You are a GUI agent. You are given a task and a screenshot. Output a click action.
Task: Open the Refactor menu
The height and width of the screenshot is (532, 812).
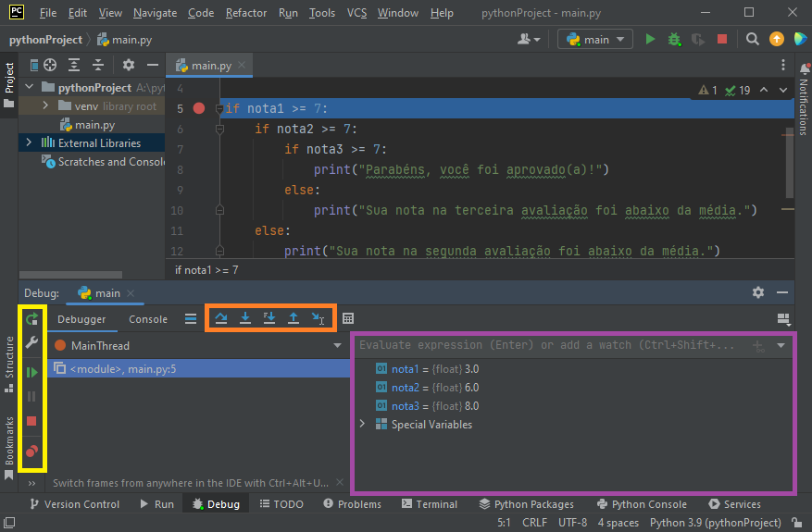(246, 13)
